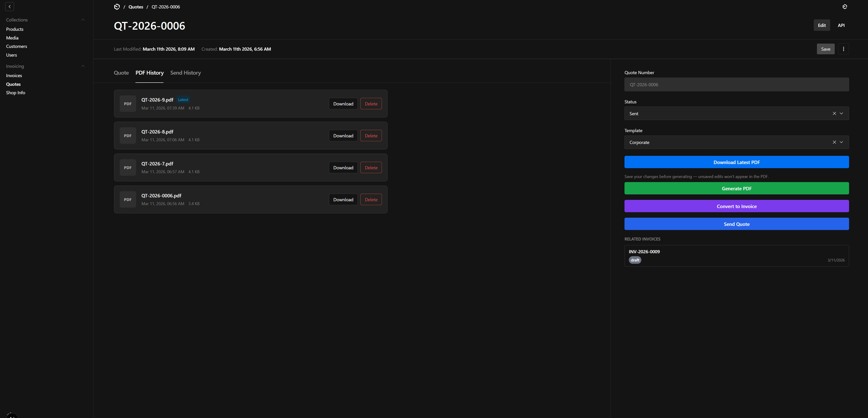This screenshot has width=868, height=418.
Task: Select the Edit view button
Action: 821,25
